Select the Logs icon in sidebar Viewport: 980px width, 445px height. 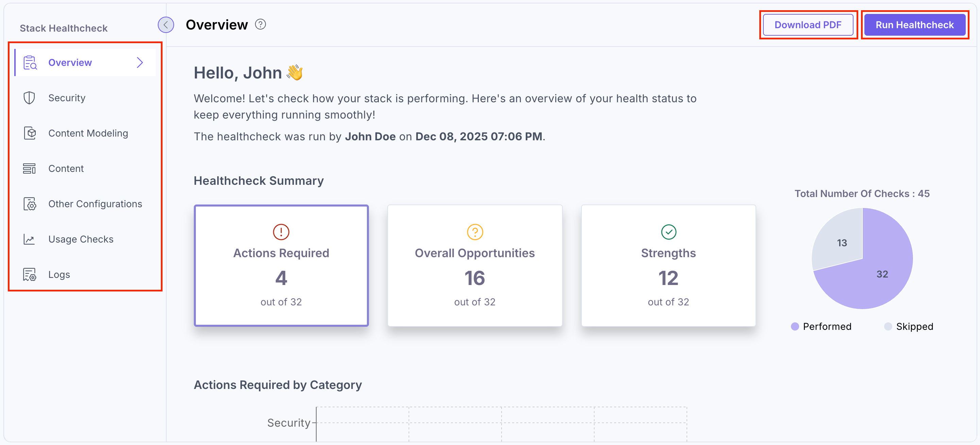click(x=30, y=274)
